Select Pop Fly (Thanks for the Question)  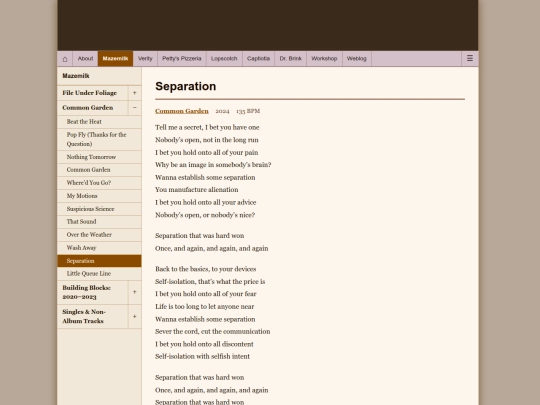[99, 139]
